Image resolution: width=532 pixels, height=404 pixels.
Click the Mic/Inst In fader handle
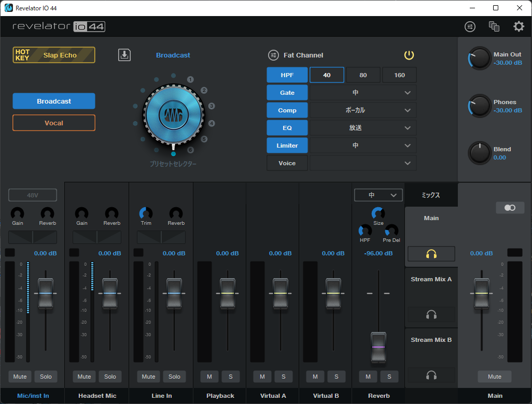coord(46,293)
